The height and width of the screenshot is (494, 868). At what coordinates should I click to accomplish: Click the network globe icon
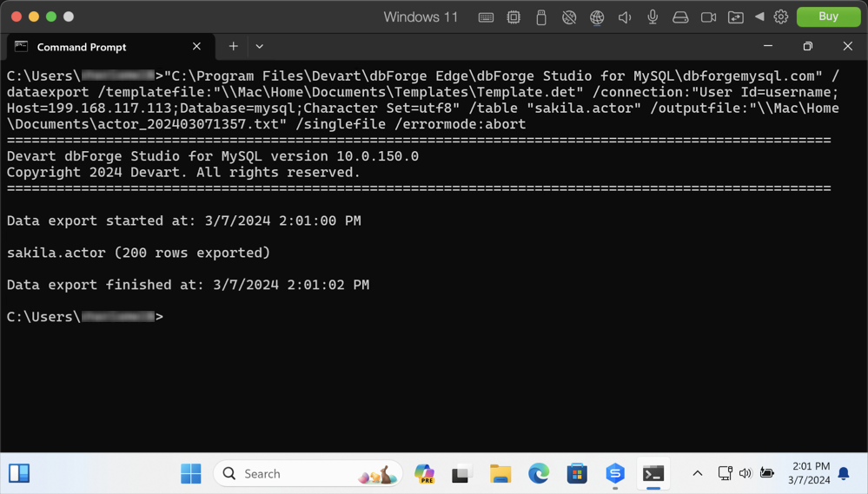(597, 17)
